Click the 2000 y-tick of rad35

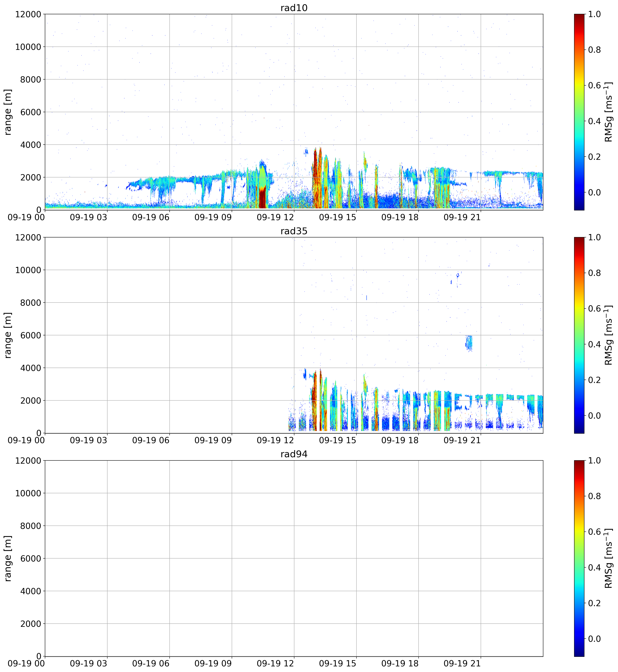click(30, 401)
